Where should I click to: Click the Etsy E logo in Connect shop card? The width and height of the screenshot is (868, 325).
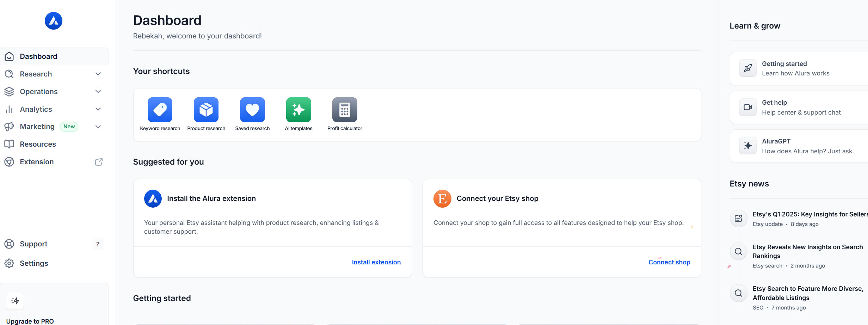coord(442,199)
